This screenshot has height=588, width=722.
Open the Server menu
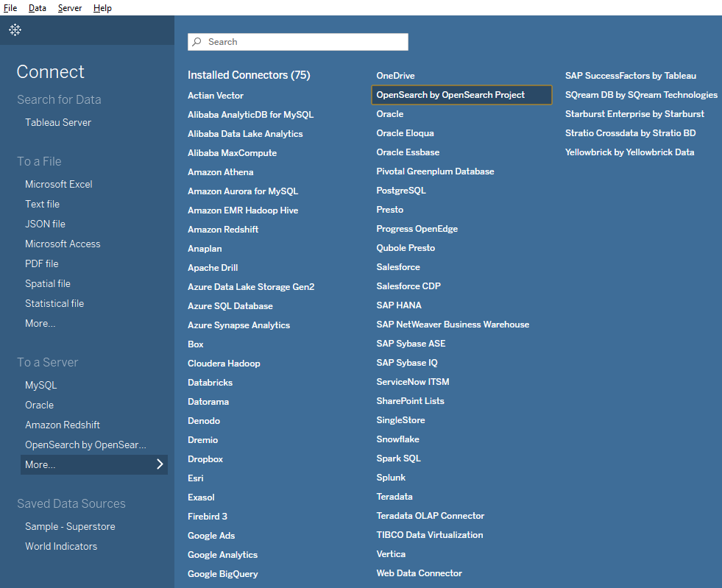click(70, 8)
